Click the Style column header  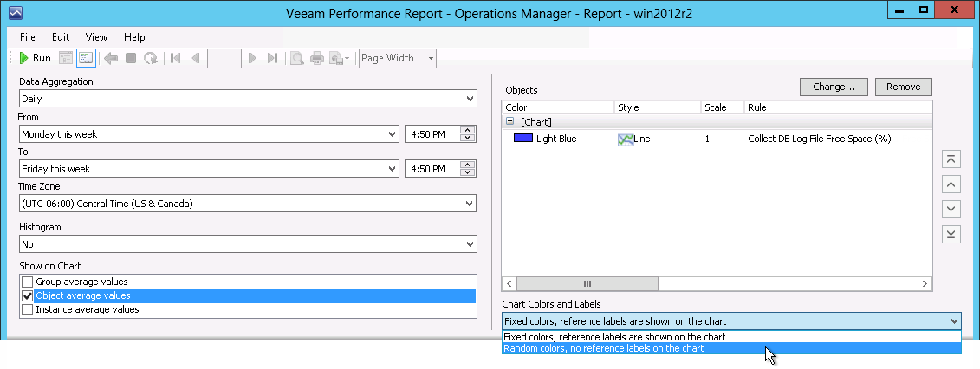(659, 107)
